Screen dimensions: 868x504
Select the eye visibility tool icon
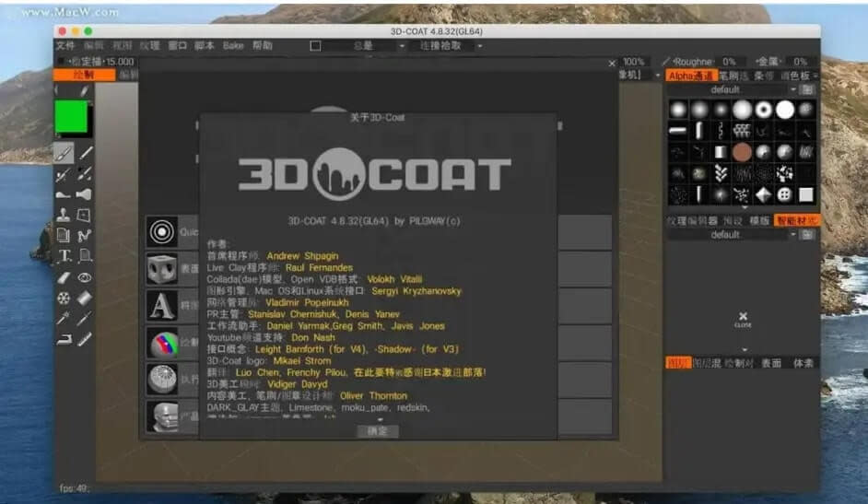(85, 277)
